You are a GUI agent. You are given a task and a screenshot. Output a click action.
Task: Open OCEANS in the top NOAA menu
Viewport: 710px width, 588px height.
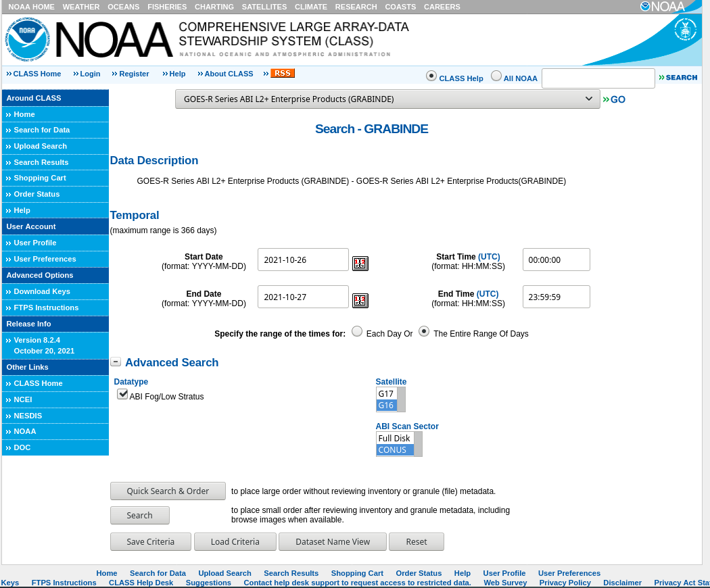click(123, 7)
